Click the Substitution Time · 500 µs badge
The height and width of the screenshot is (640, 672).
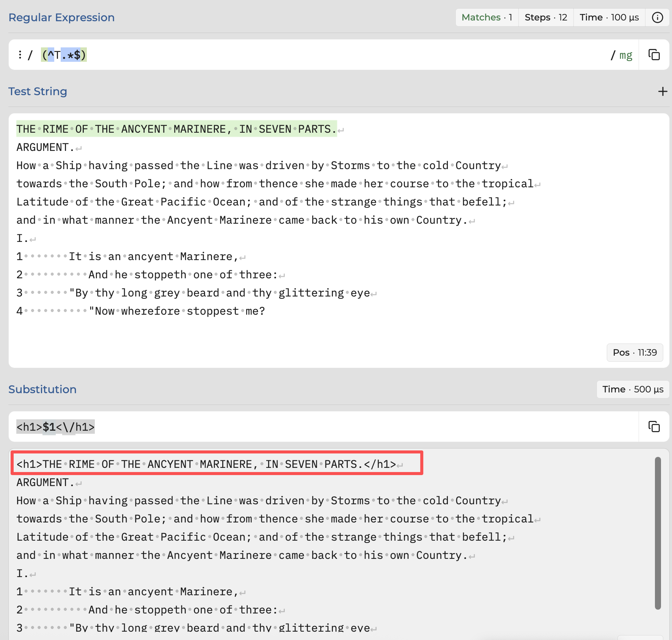633,389
